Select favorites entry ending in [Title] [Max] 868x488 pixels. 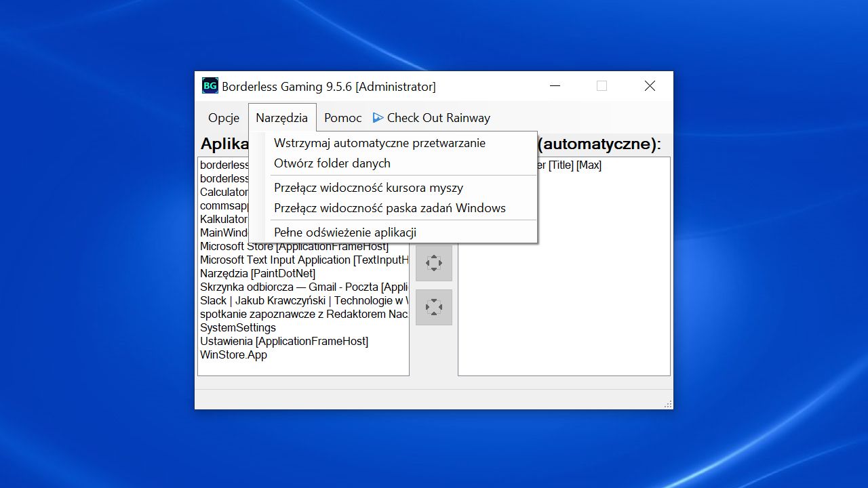click(x=570, y=165)
